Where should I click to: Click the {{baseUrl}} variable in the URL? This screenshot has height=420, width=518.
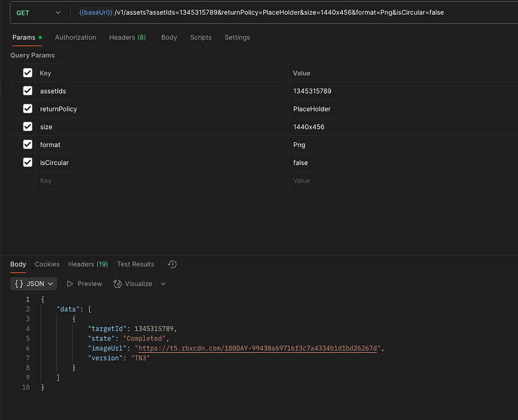click(92, 12)
